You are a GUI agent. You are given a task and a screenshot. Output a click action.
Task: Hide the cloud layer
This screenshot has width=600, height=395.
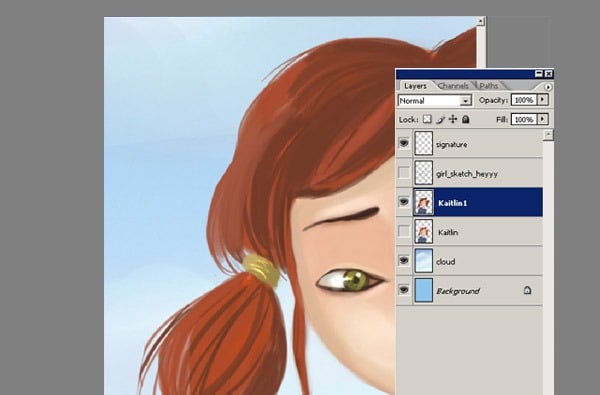coord(404,261)
